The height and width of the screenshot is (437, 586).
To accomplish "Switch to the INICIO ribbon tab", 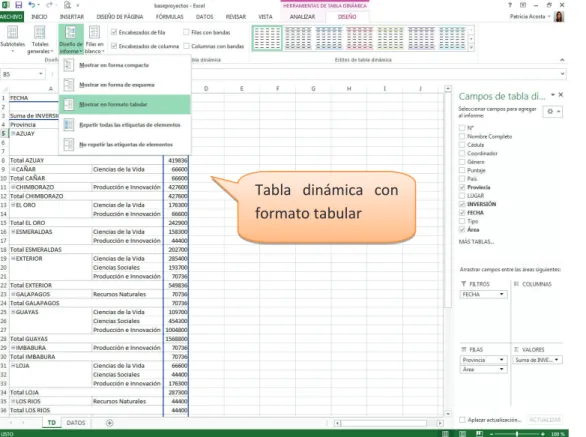I will tap(39, 17).
